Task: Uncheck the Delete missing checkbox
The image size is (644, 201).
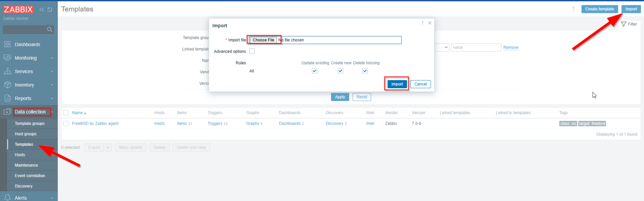Action: (365, 71)
